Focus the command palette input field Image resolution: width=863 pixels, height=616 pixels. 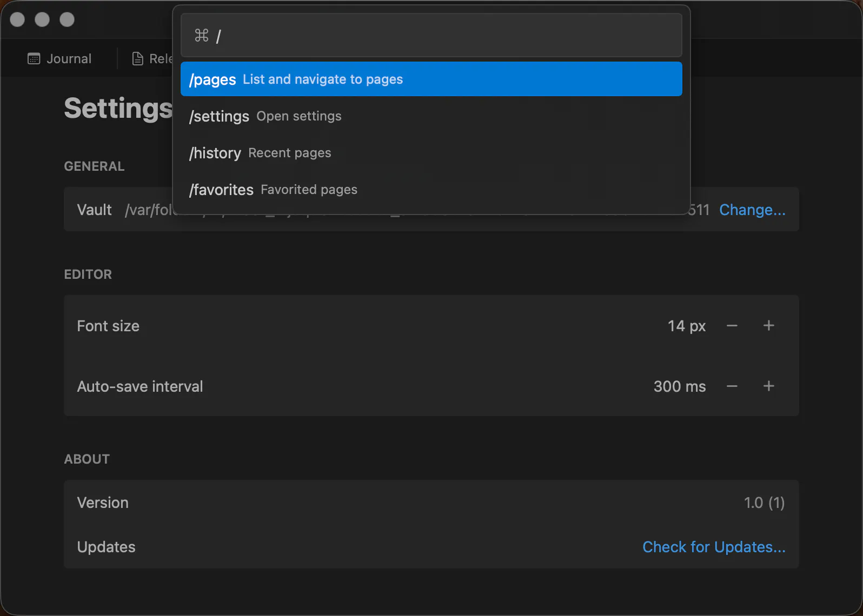click(x=431, y=36)
